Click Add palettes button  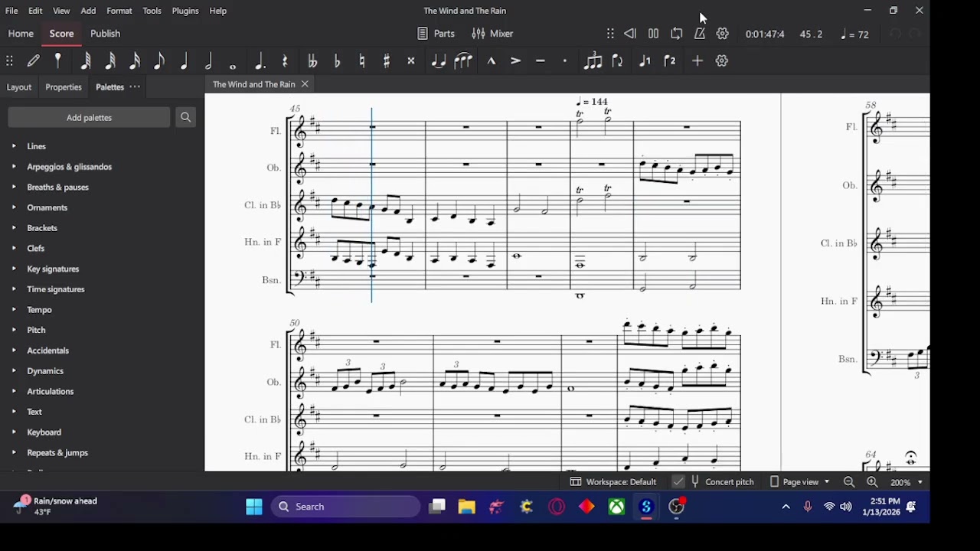click(89, 118)
